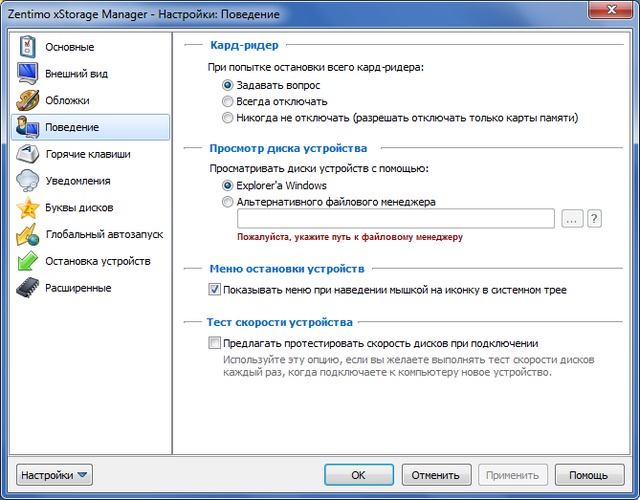Viewport: 640px width, 500px height.
Task: Confirm settings with the OK button
Action: pyautogui.click(x=359, y=475)
